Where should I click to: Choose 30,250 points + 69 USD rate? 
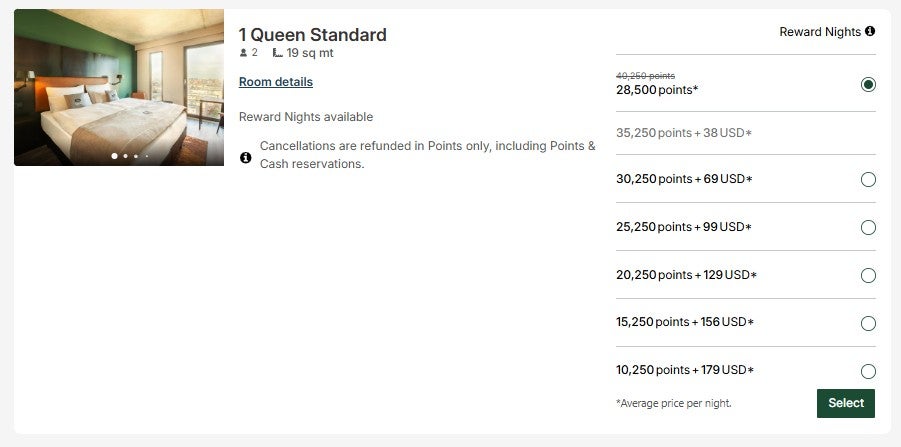[x=868, y=179]
